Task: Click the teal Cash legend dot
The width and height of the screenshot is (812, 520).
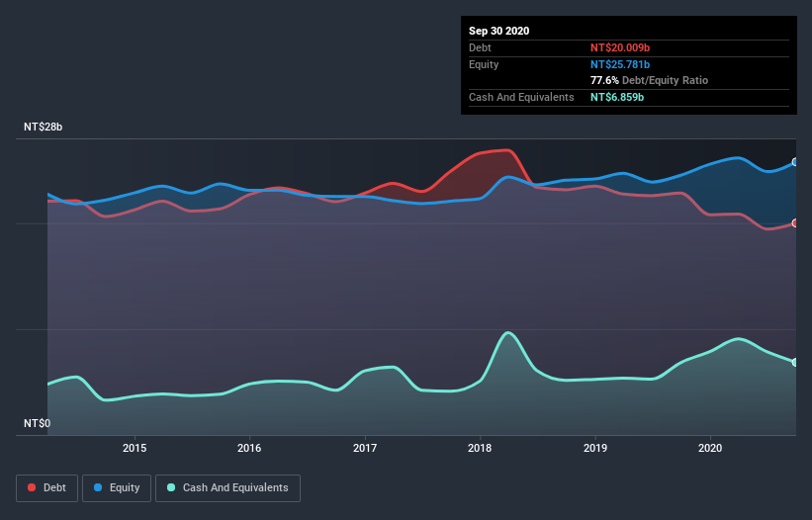Action: click(x=171, y=487)
